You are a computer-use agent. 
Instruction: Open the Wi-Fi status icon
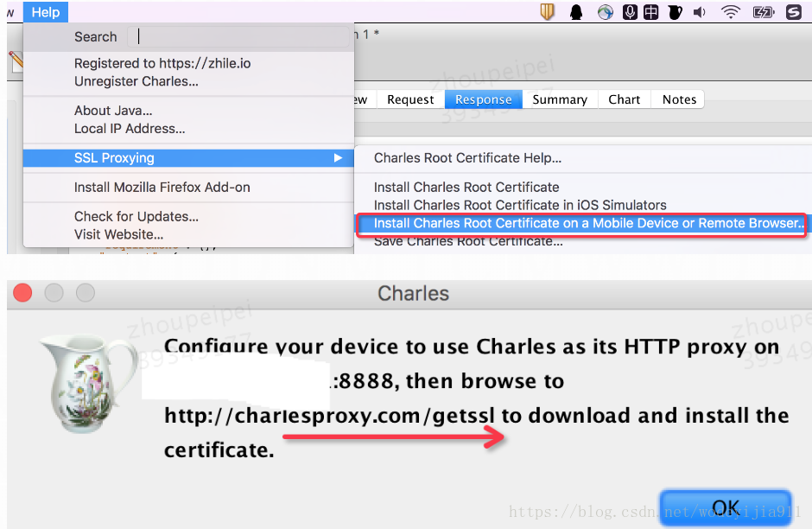click(x=730, y=12)
